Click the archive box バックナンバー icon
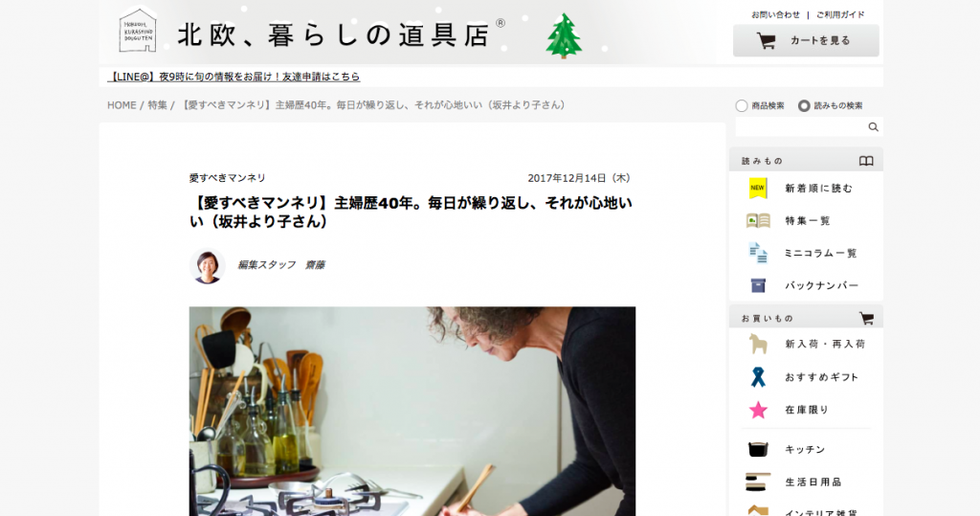The height and width of the screenshot is (516, 980). click(x=758, y=285)
